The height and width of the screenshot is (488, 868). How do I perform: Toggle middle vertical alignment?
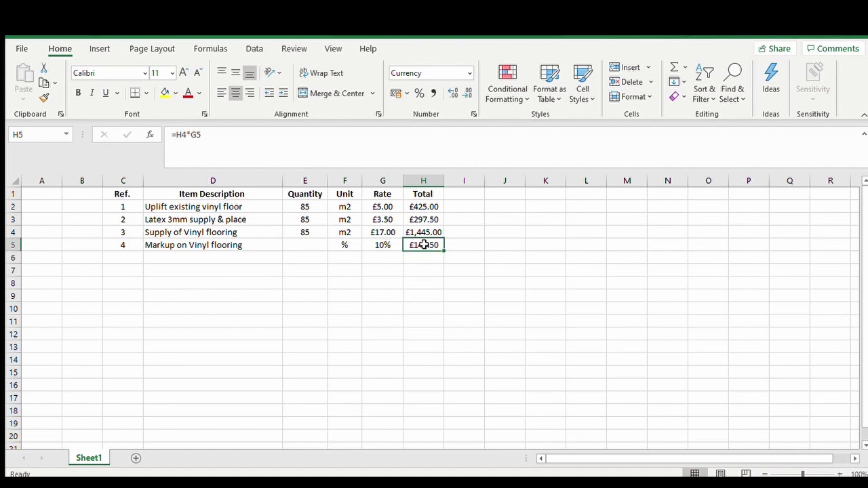point(235,73)
